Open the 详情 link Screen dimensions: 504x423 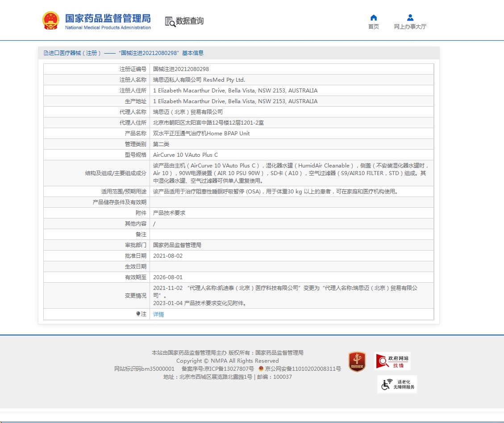[x=158, y=314]
